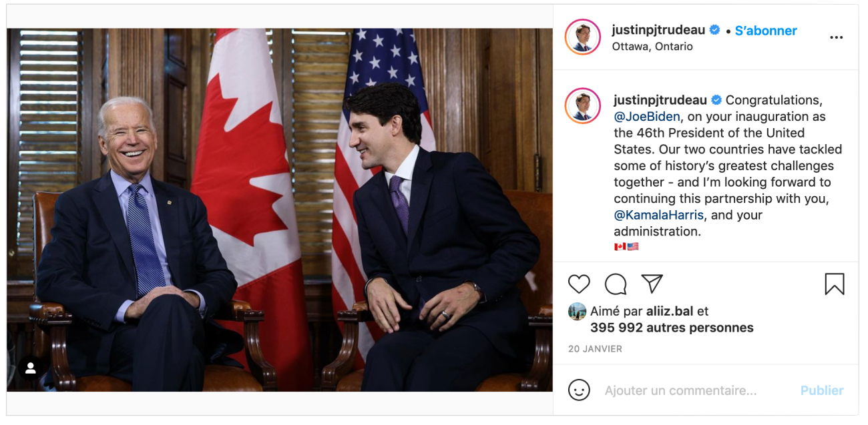Click justinpjtrudeau username in the header
868x425 pixels.
(659, 30)
